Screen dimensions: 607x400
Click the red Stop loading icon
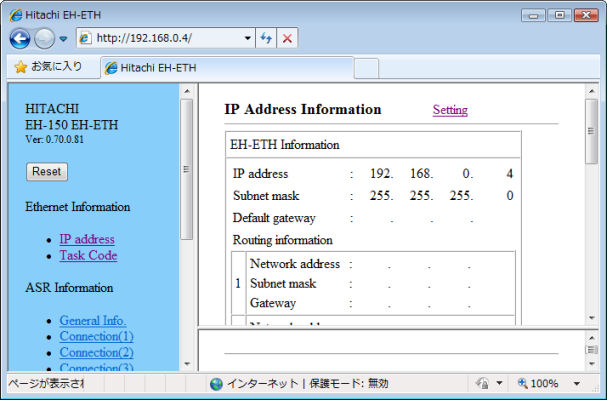[287, 38]
